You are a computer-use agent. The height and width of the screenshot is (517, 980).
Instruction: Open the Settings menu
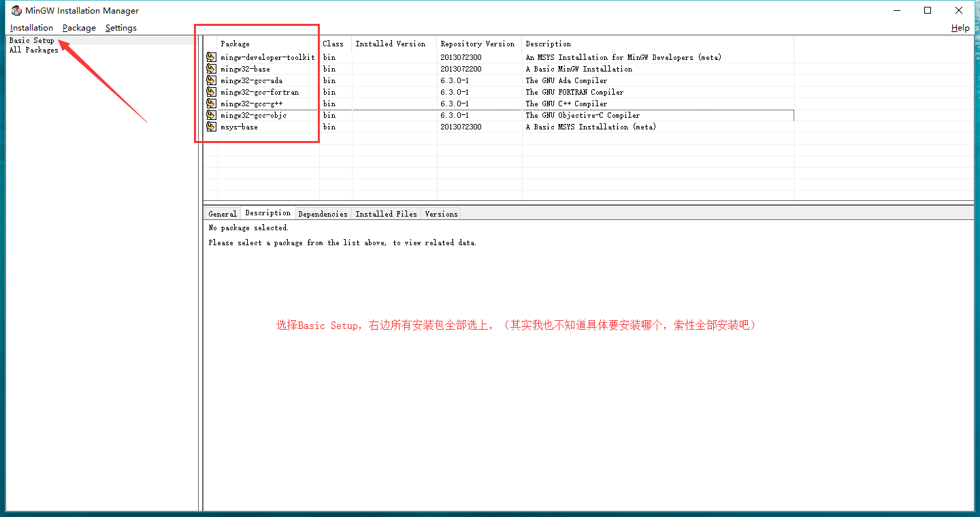click(121, 28)
